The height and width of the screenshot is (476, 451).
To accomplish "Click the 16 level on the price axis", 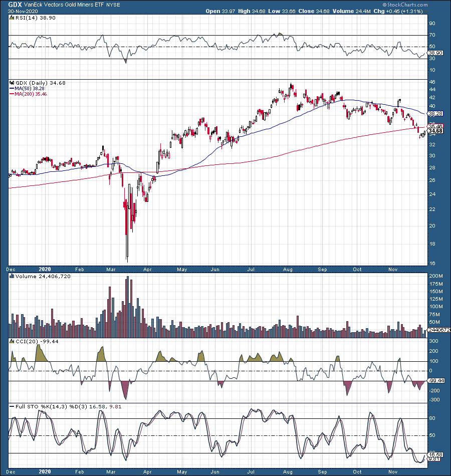I will pos(432,264).
